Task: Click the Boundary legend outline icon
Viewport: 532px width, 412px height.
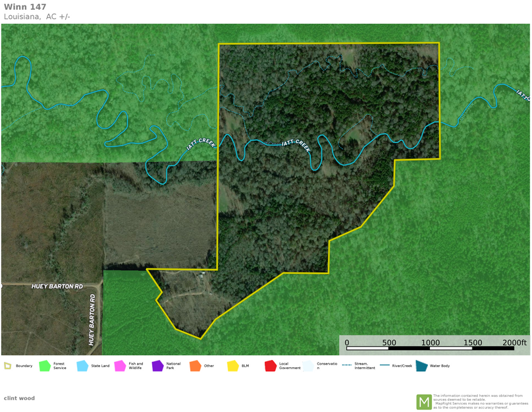Action: pos(7,366)
